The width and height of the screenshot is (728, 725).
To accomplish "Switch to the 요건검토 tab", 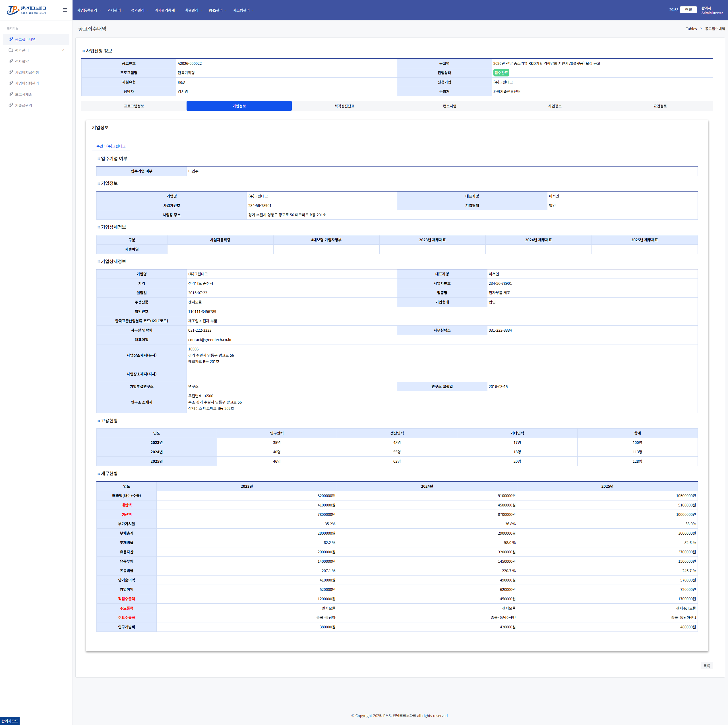I will [x=660, y=106].
